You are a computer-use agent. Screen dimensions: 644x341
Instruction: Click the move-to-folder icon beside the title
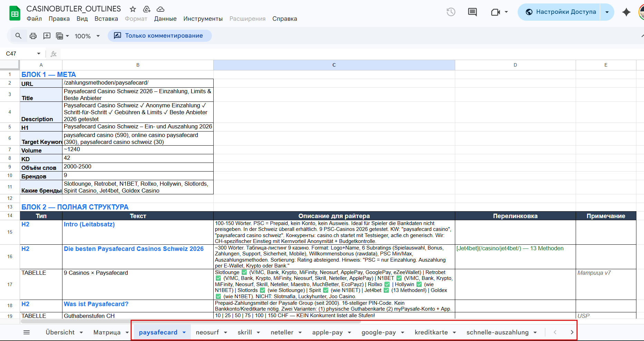pos(147,9)
